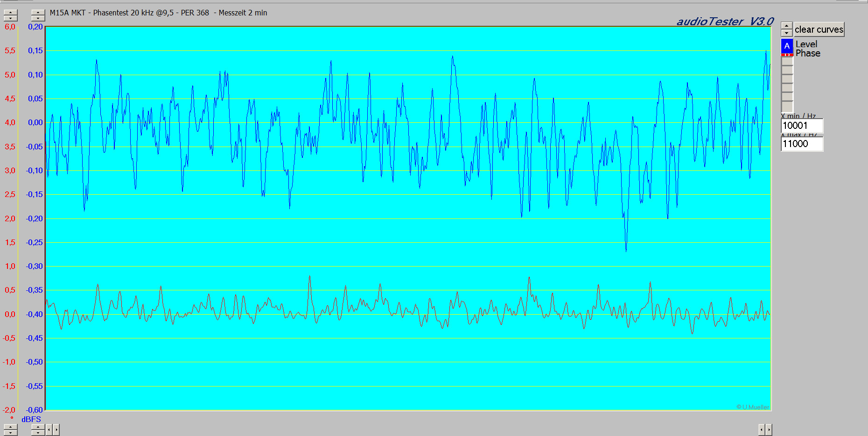Click the X min / Hz label

(798, 116)
